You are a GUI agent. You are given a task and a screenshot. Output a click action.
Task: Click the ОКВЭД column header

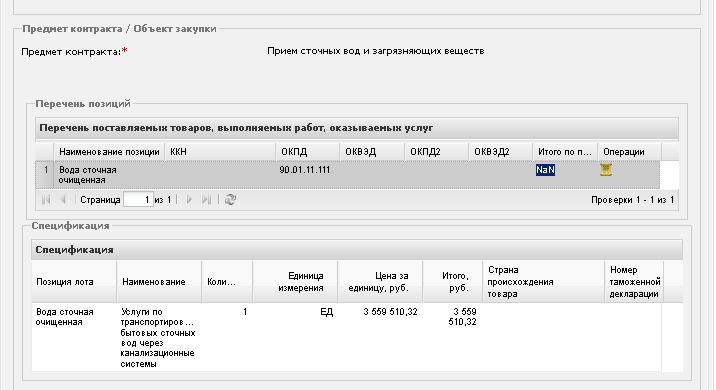point(372,152)
